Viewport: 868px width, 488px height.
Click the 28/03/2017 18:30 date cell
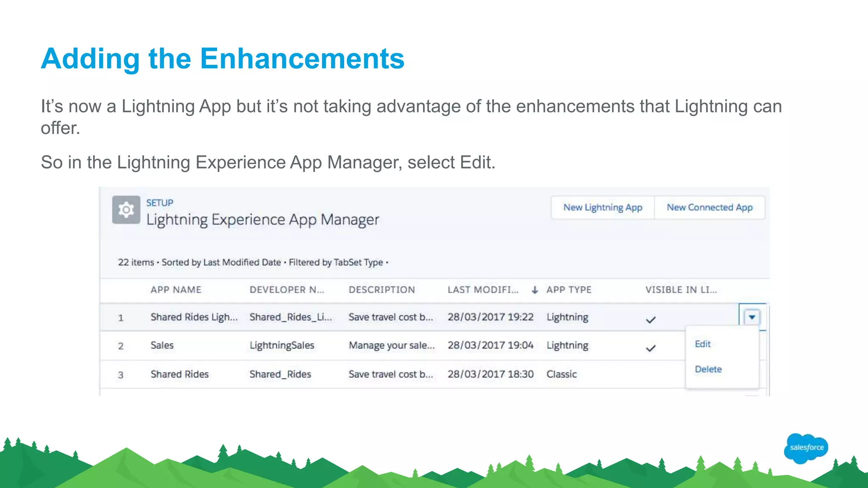point(490,374)
